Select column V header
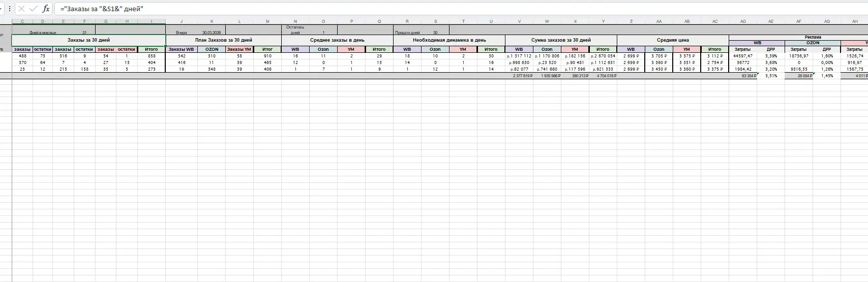The width and height of the screenshot is (868, 282). 519,21
